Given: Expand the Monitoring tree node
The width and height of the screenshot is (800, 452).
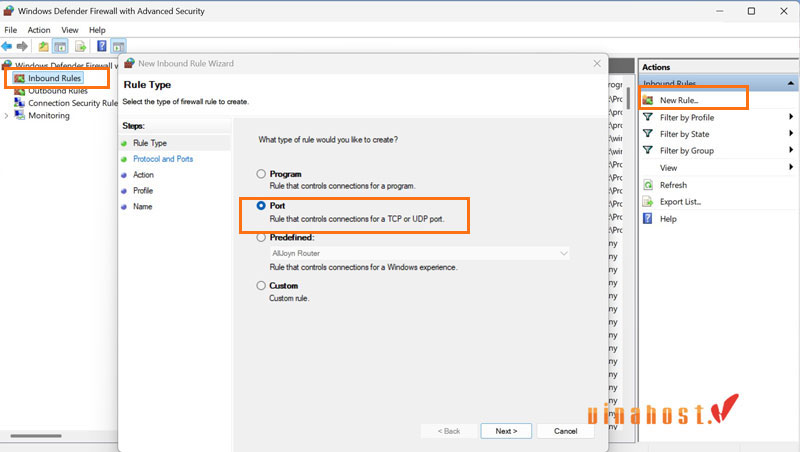Looking at the screenshot, I should [6, 115].
